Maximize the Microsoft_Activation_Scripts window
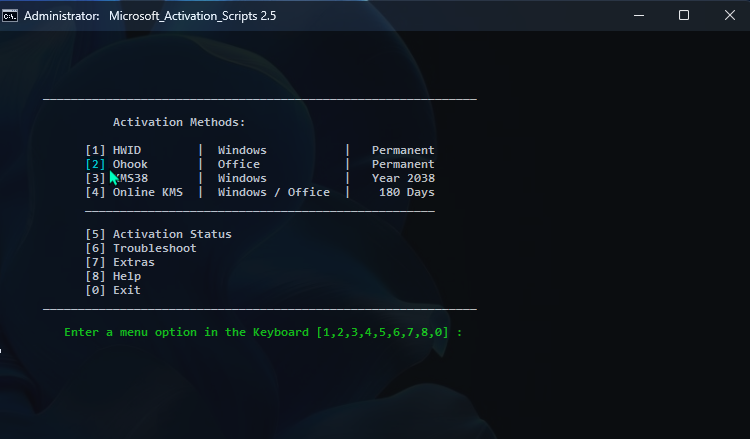 click(x=684, y=16)
